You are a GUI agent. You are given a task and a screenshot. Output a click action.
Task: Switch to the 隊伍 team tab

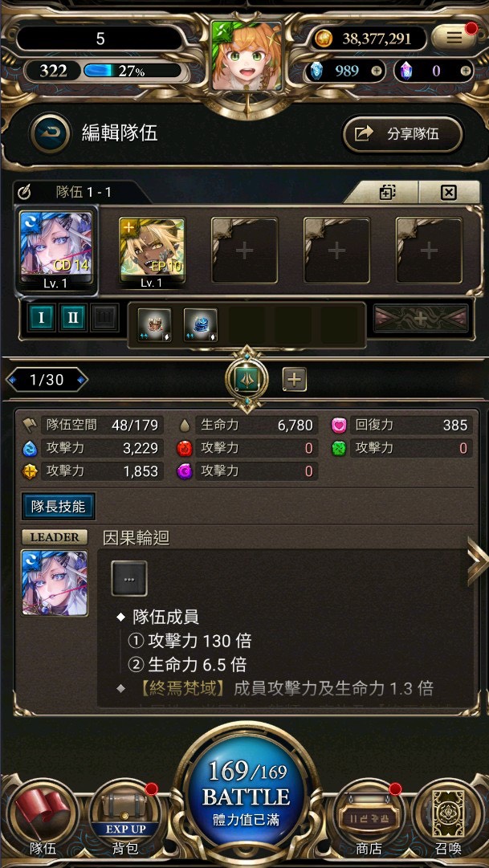coord(40,818)
